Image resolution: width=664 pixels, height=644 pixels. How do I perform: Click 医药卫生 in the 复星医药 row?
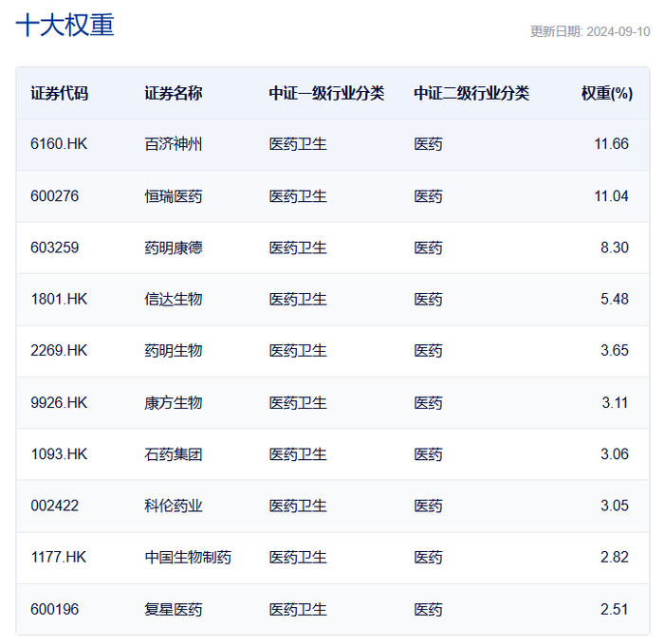[298, 609]
